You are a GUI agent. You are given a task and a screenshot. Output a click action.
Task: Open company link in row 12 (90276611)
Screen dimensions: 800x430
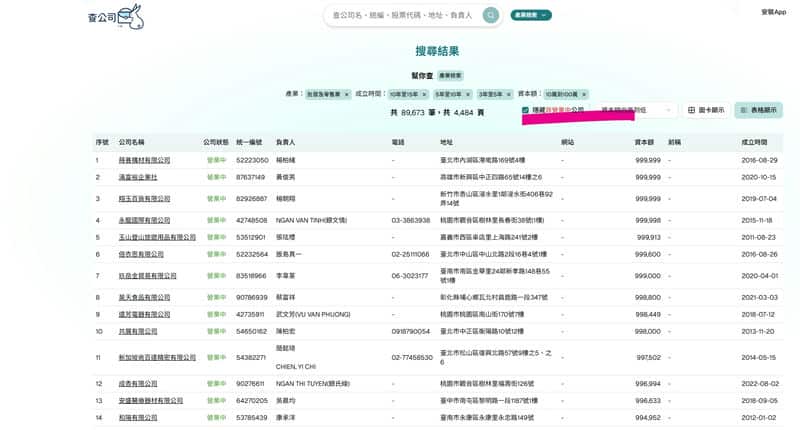point(138,383)
